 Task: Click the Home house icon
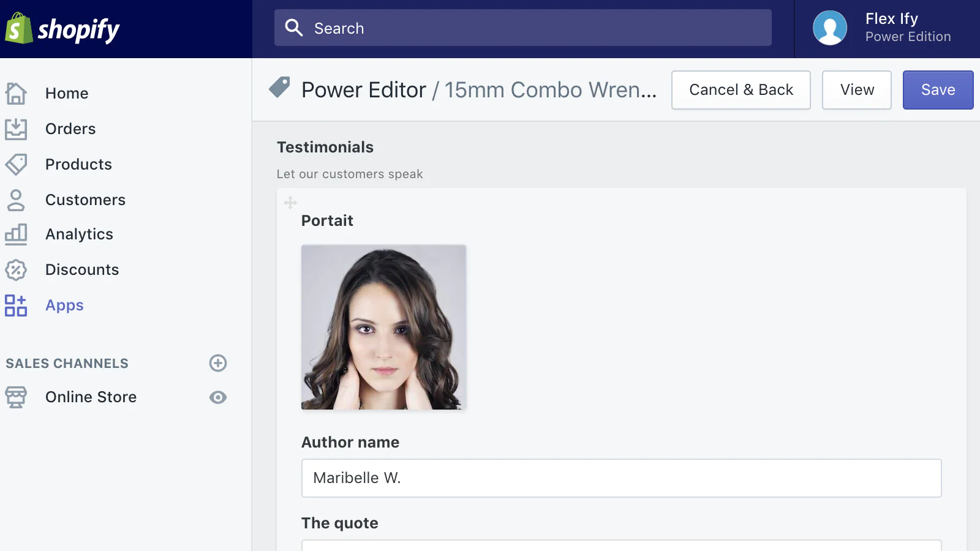coord(16,94)
